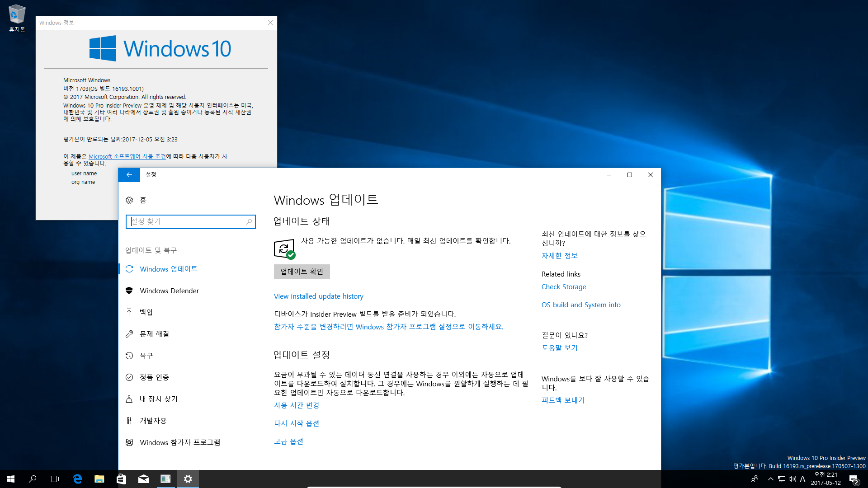The image size is (868, 488).
Task: Open the Recycle Bin desktop icon
Action: point(17,19)
